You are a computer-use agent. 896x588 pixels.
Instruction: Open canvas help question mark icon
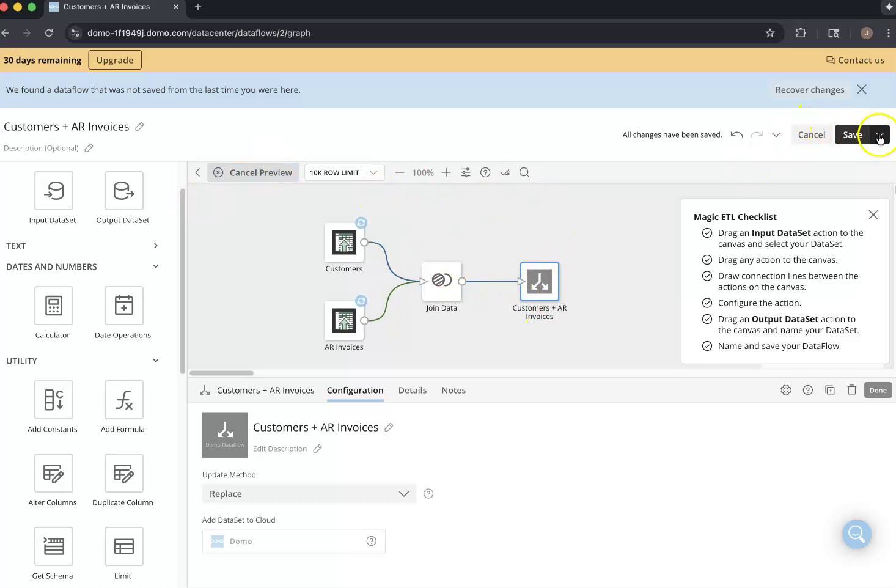485,172
